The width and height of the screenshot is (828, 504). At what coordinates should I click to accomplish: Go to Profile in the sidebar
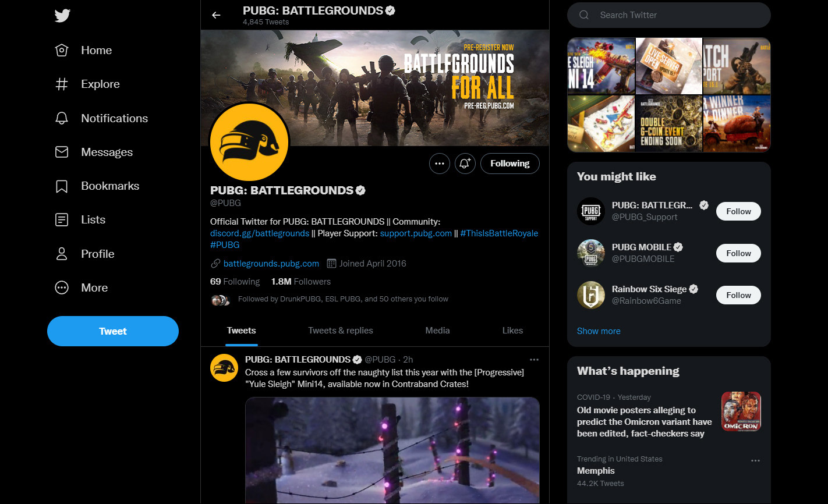(84, 254)
